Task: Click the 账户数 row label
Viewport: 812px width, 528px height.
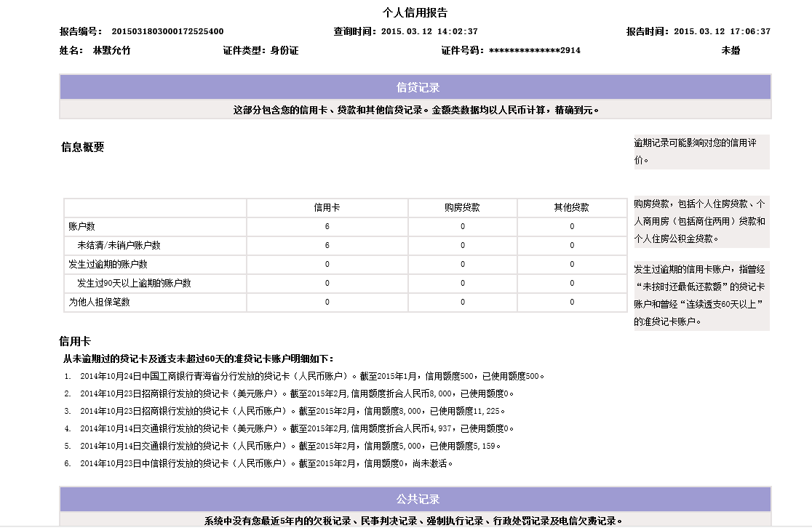Action: pyautogui.click(x=81, y=227)
